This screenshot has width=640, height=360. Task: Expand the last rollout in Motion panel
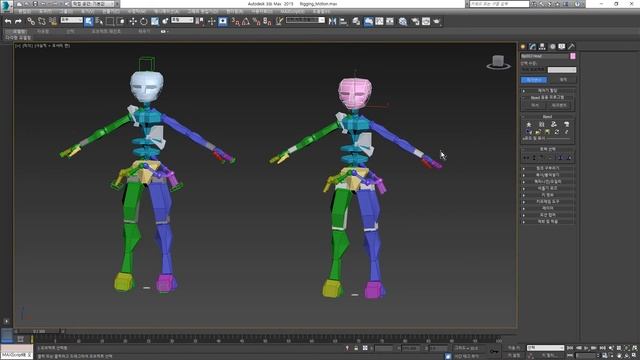coord(548,221)
